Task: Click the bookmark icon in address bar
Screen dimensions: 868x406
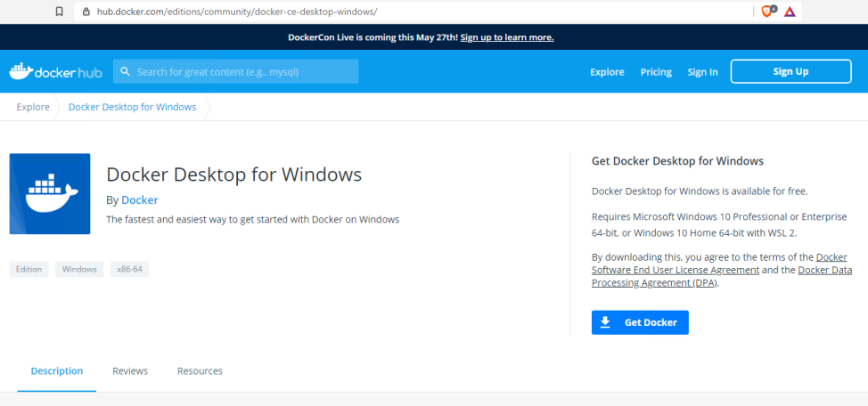Action: click(59, 12)
